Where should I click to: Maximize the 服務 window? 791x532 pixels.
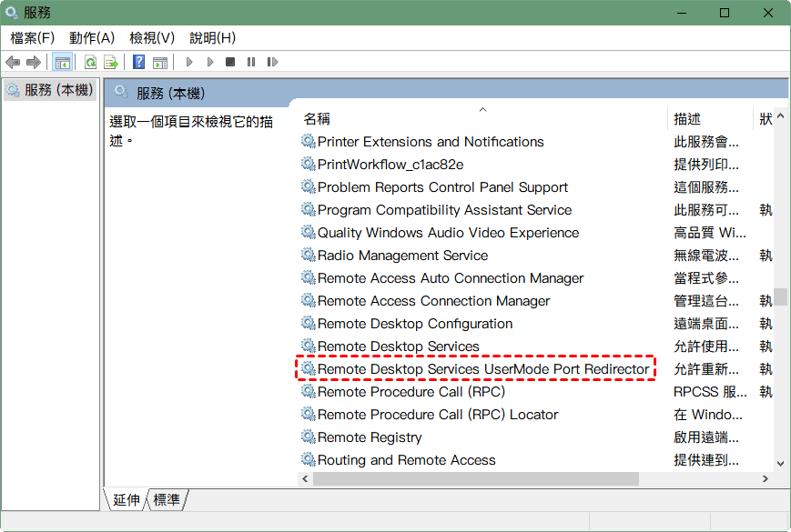tap(725, 13)
